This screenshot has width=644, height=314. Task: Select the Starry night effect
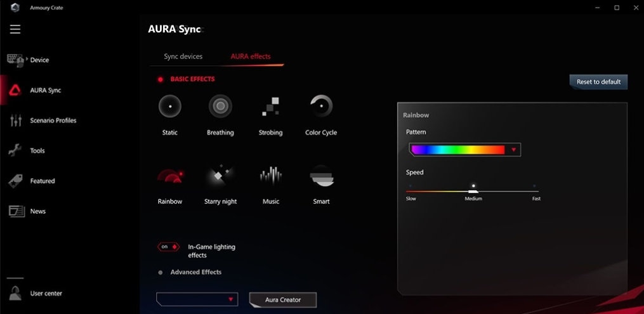[x=221, y=175]
